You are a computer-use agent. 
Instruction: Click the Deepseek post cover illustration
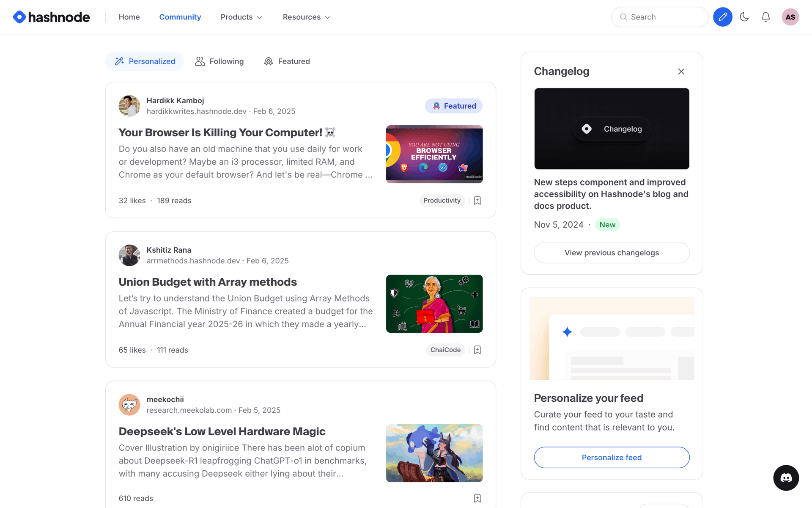pos(434,453)
